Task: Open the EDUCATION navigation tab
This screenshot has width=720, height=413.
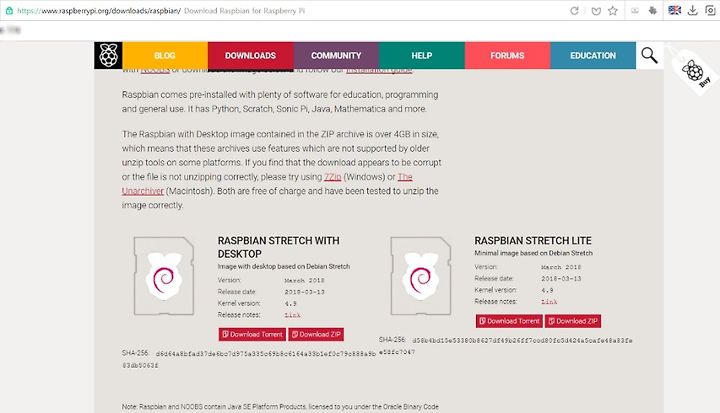Action: coord(593,55)
